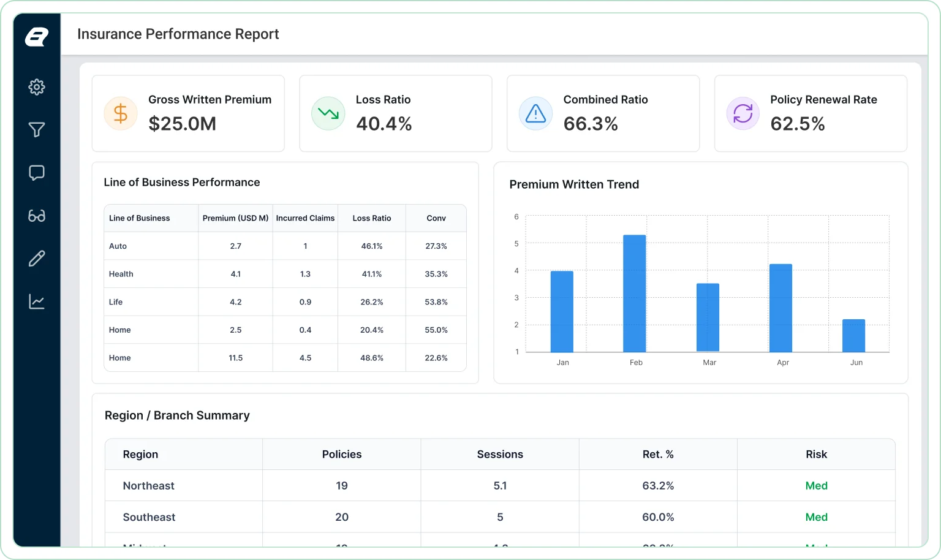The image size is (941, 560).
Task: Open settings via the gear icon
Action: point(37,87)
